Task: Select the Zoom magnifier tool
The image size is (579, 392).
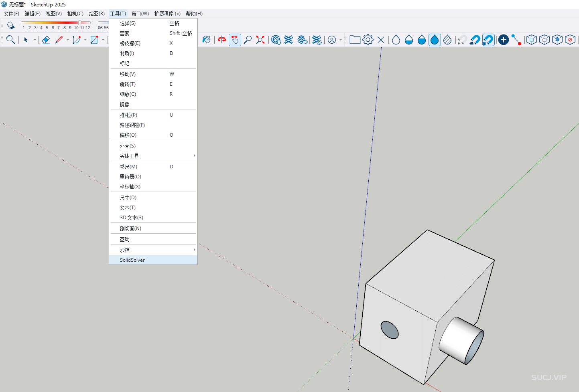Action: [x=248, y=40]
